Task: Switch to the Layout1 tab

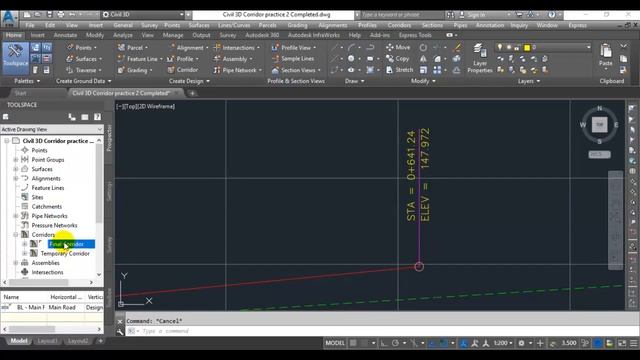Action: pyautogui.click(x=47, y=341)
